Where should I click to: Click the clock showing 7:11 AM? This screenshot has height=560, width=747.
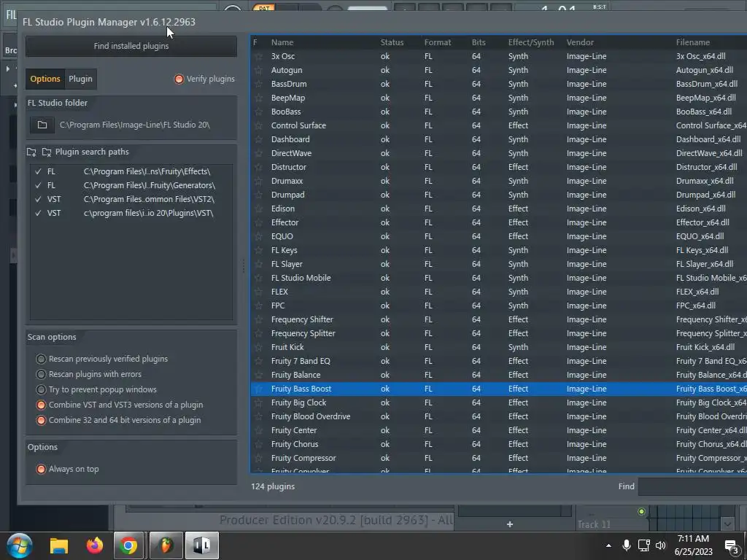point(693,539)
